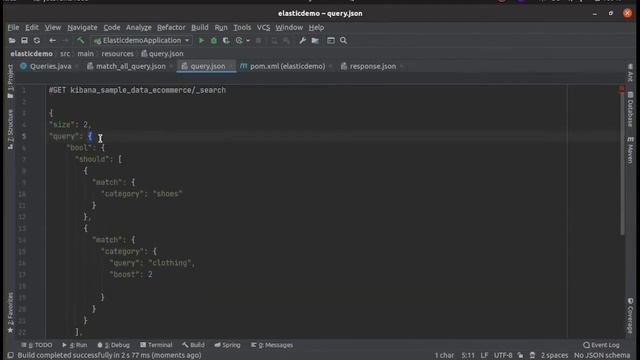The image size is (640, 360).
Task: Click the Synchronize refresh icon
Action: tap(37, 40)
